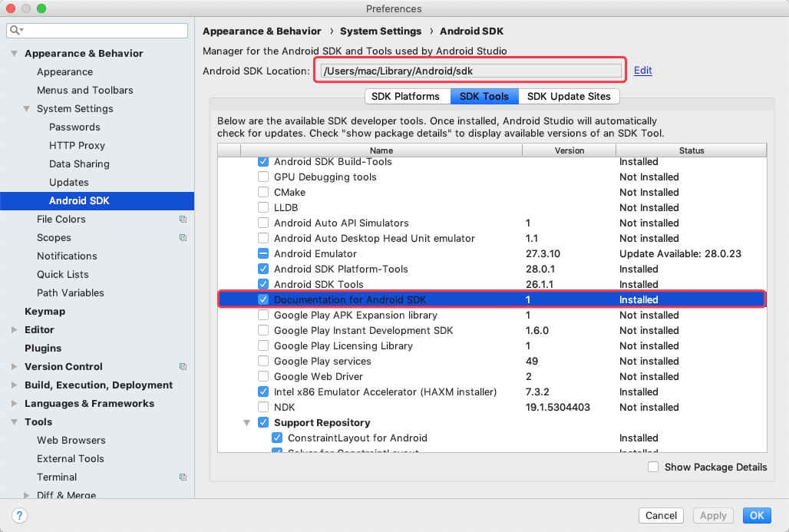The width and height of the screenshot is (789, 532).
Task: Click the Android SDK Location path field
Action: click(x=471, y=71)
